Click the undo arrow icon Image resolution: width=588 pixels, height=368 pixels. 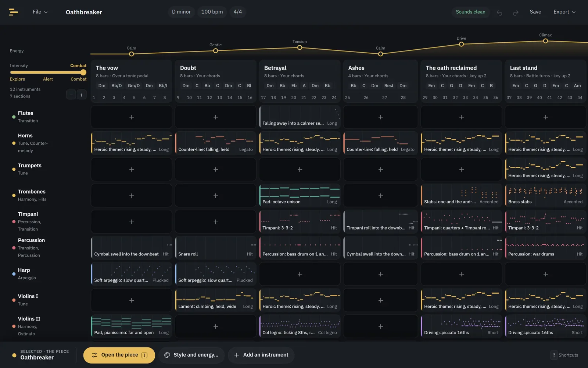coord(499,13)
